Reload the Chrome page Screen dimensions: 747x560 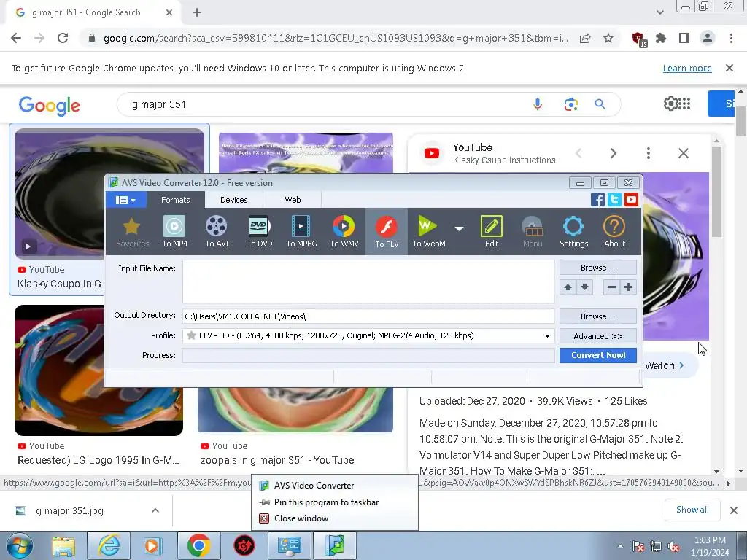coord(63,38)
